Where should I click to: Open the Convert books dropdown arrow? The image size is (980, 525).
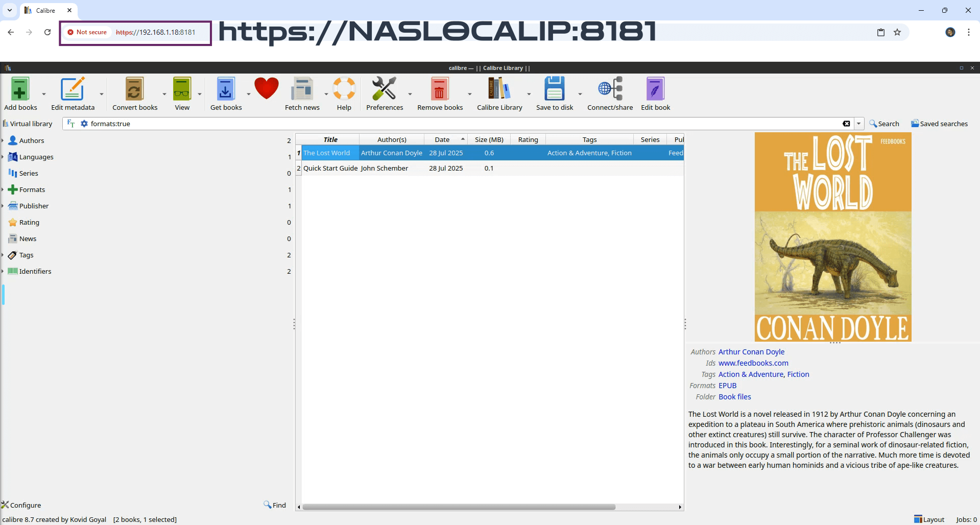[164, 94]
